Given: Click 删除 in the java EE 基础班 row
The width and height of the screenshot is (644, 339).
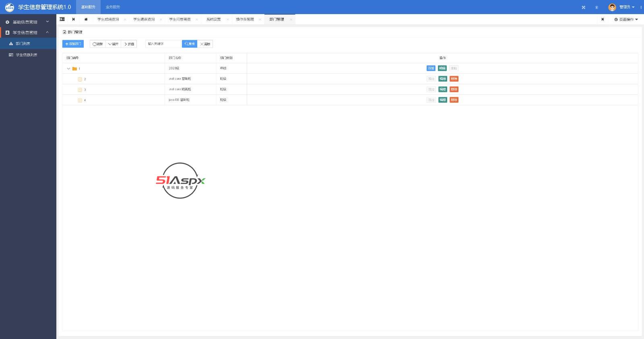Looking at the screenshot, I should (x=454, y=100).
